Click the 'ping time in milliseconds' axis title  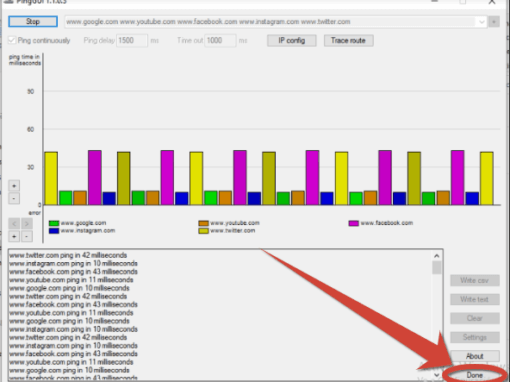click(25, 60)
